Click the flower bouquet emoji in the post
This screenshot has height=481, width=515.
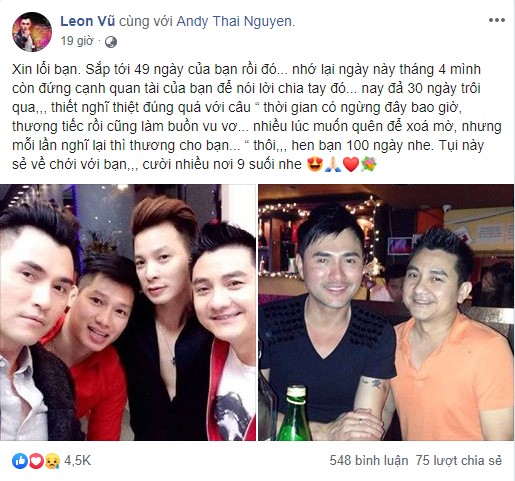point(369,164)
